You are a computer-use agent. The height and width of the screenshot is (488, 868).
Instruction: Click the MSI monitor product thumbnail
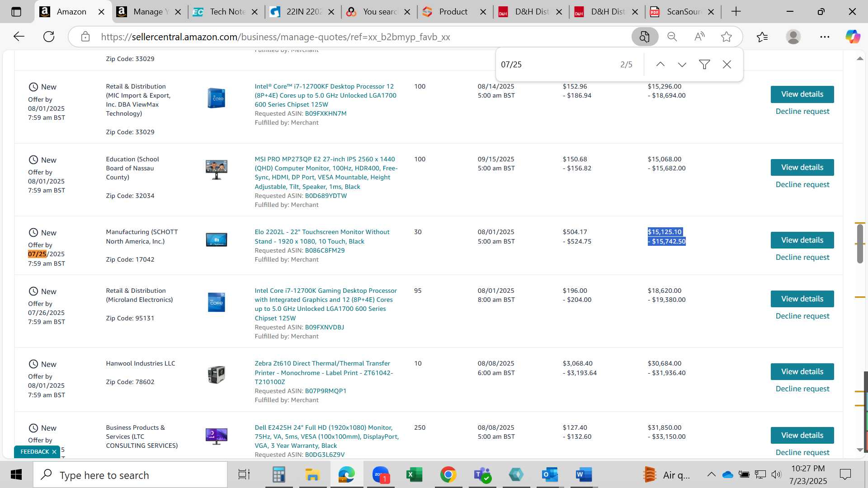(x=216, y=169)
